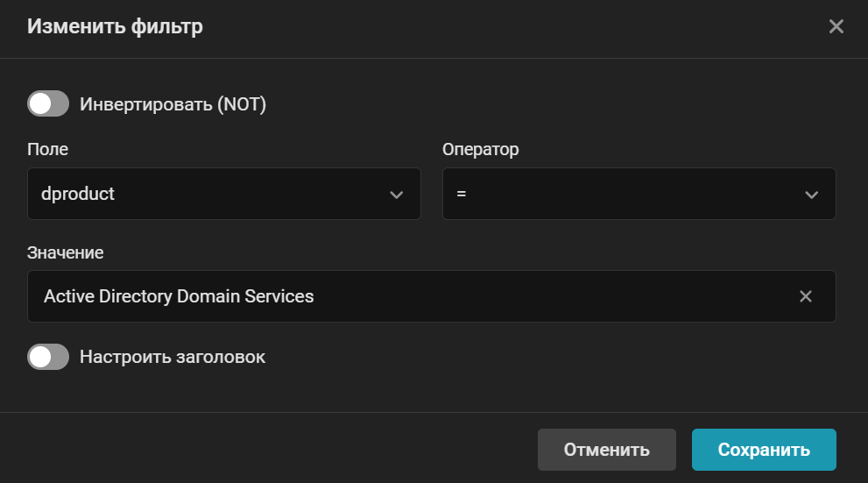Enable the Инвертировать (NOT) switch

tap(48, 104)
